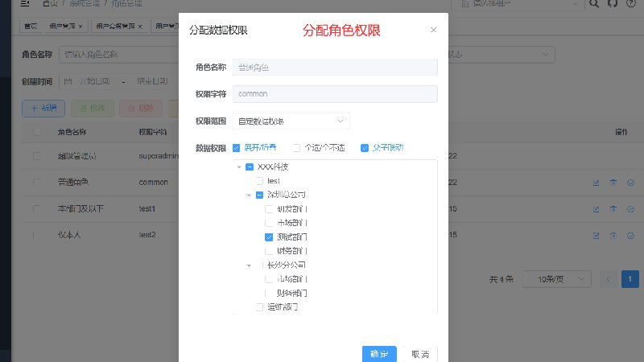Check the XXX科技 tree node checkbox

pos(250,167)
